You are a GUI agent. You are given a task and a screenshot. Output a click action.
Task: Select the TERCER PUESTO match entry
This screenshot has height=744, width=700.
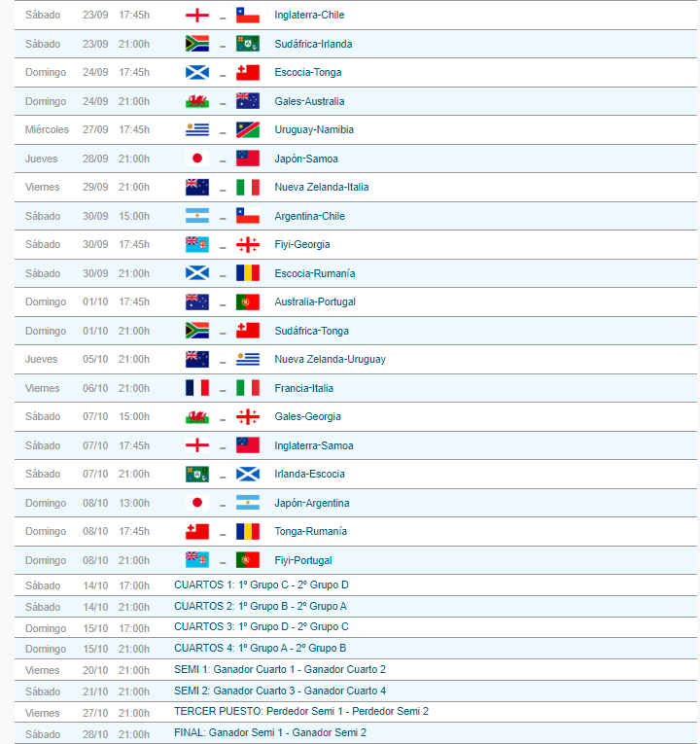pyautogui.click(x=300, y=712)
